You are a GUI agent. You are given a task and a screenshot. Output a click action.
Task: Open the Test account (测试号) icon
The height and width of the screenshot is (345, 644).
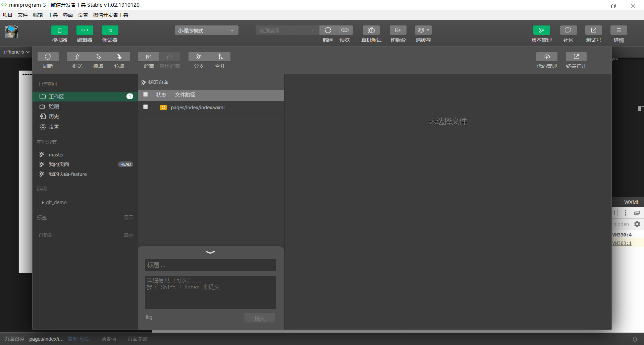coord(594,30)
